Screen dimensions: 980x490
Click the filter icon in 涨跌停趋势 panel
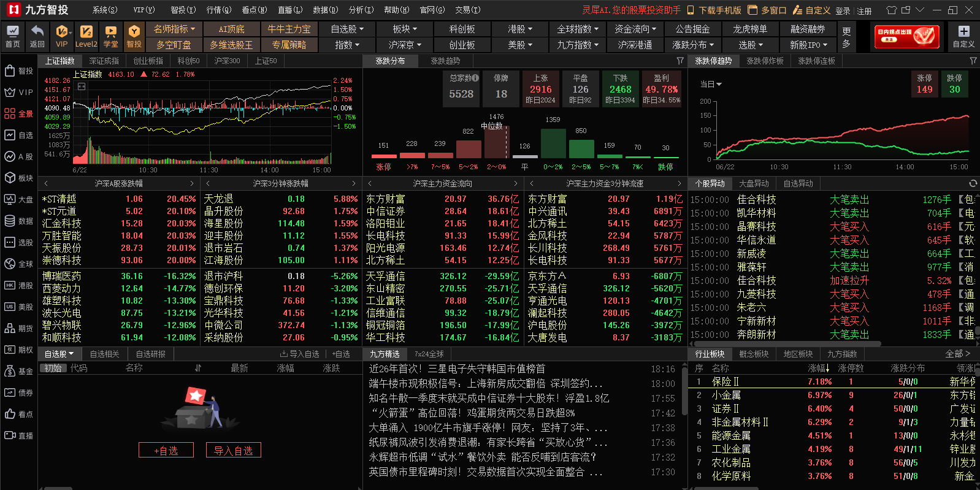973,61
